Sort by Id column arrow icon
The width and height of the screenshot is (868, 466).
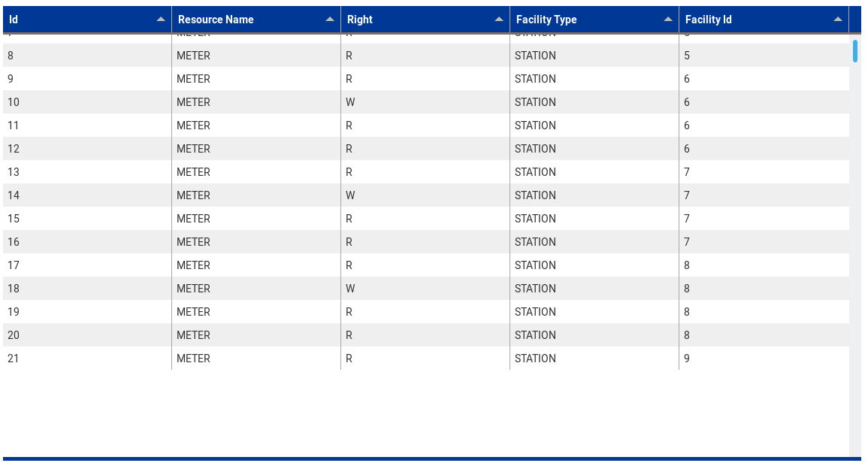(161, 20)
